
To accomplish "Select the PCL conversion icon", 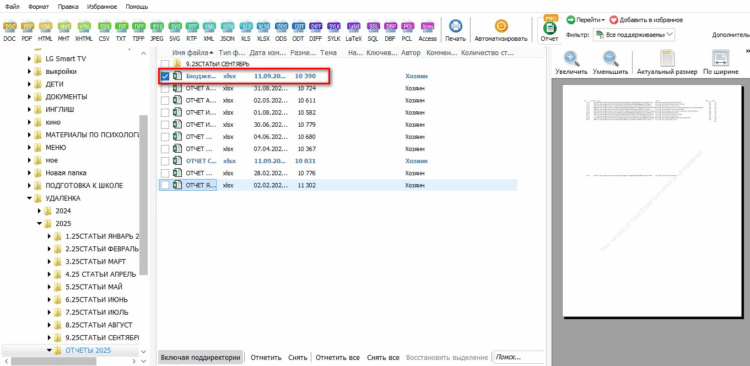I will 408,31.
